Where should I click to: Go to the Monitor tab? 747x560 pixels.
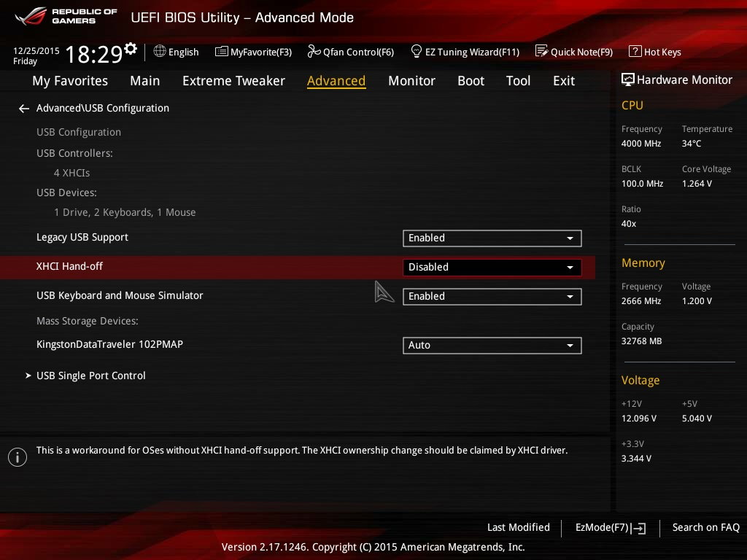[x=411, y=81]
